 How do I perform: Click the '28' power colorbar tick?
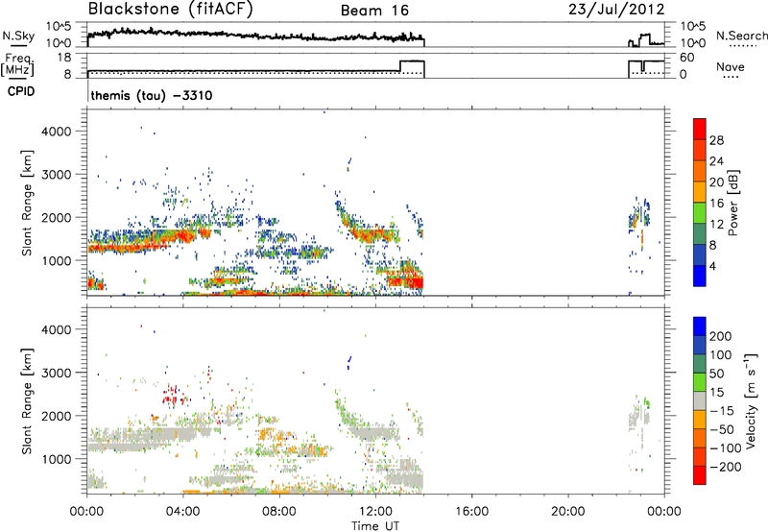tap(716, 140)
